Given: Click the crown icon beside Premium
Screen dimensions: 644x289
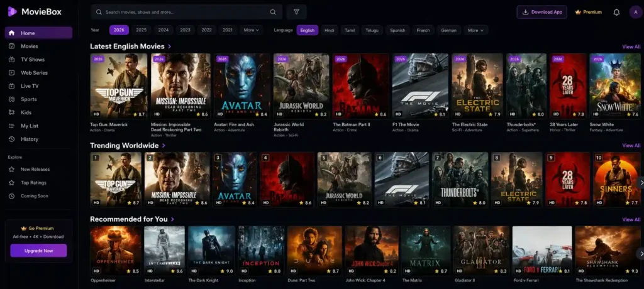Looking at the screenshot, I should pos(578,12).
